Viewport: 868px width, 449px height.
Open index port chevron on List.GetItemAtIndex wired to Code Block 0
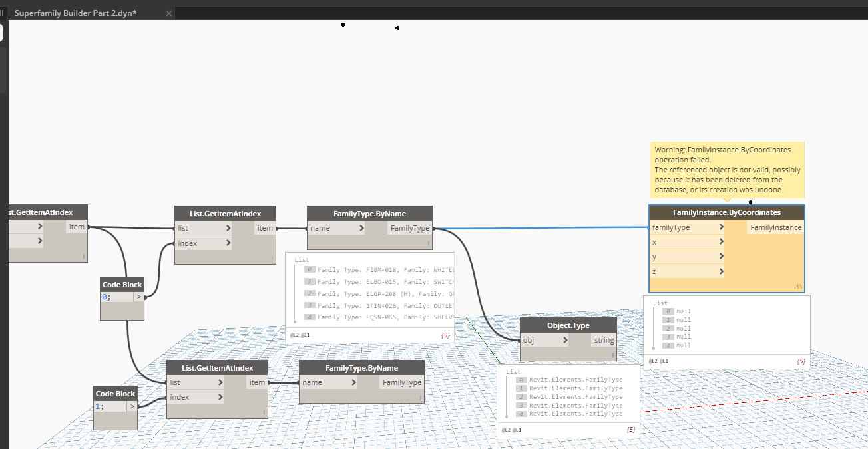coord(229,243)
